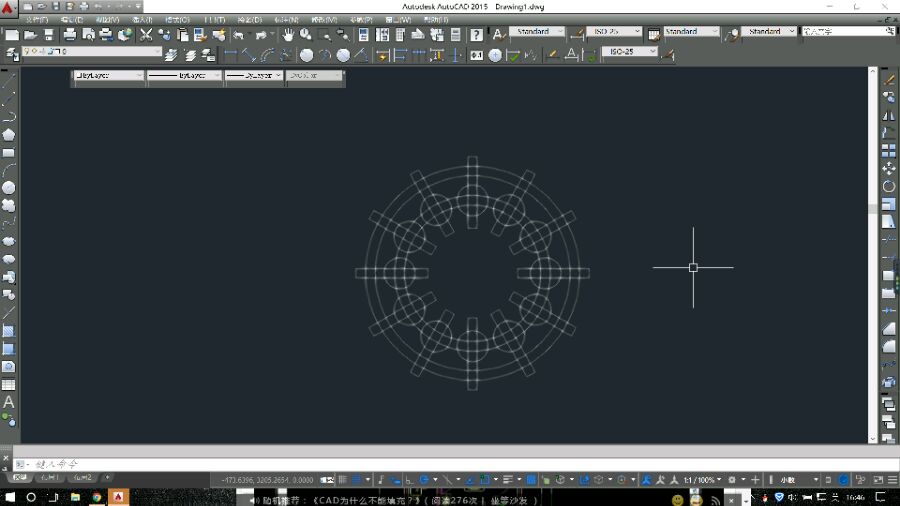900x506 pixels.
Task: Toggle annotation visibility in status bar
Action: [x=646, y=480]
